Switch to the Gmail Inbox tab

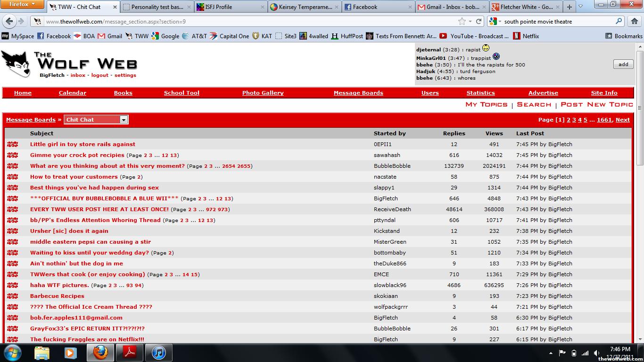[x=452, y=7]
